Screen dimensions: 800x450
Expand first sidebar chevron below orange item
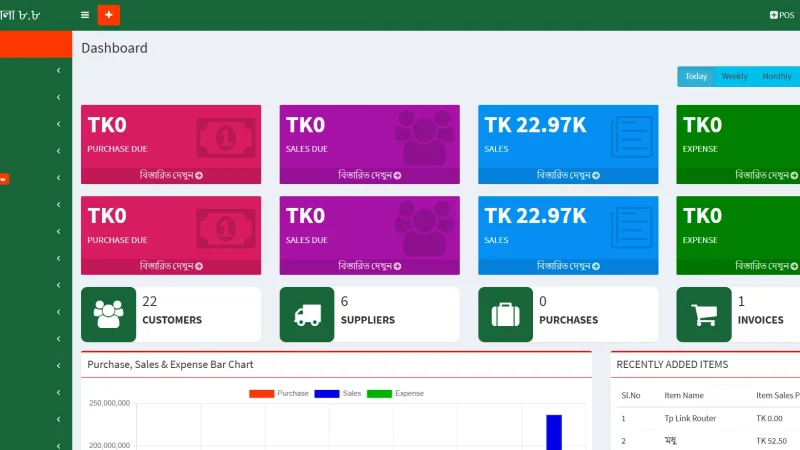59,70
